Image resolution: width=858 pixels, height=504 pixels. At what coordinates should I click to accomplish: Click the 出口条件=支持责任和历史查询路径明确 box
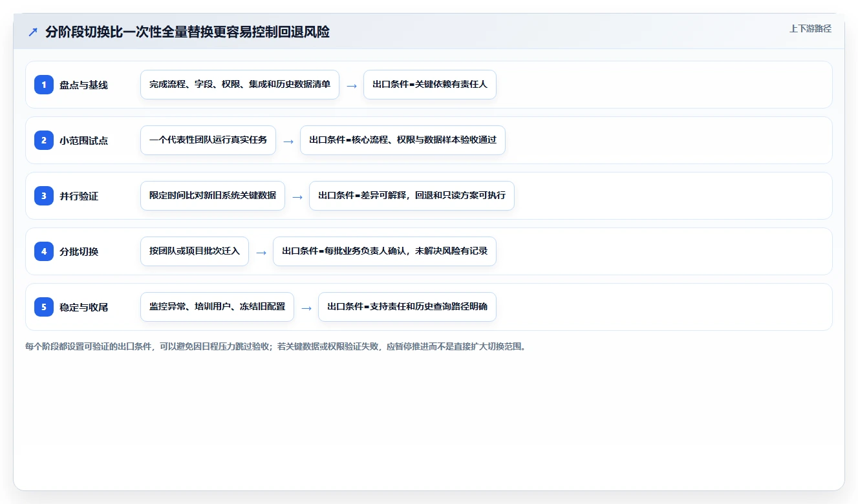[407, 307]
